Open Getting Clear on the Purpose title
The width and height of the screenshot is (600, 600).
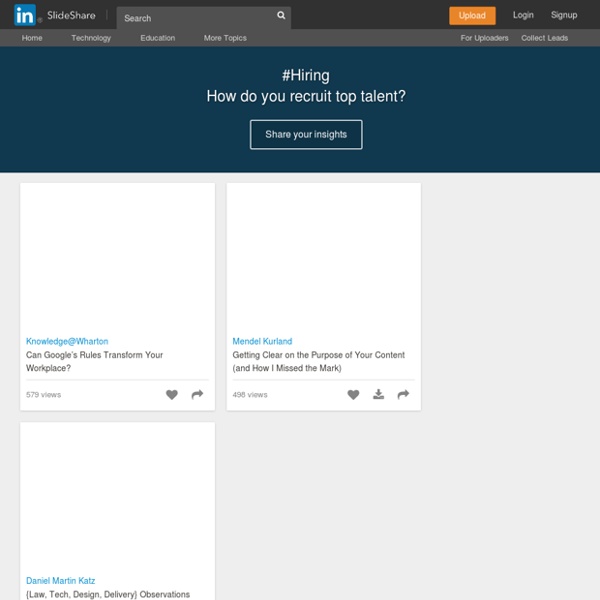pyautogui.click(x=318, y=361)
